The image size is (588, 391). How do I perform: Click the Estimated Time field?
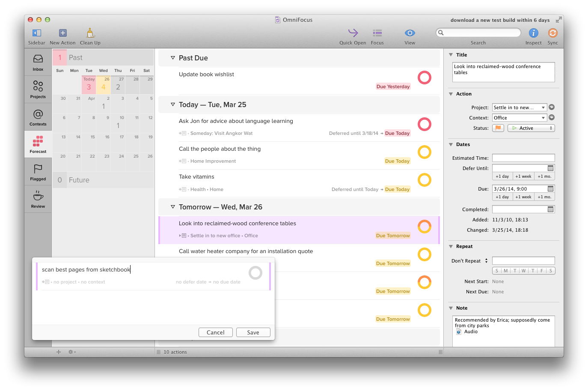coord(523,158)
